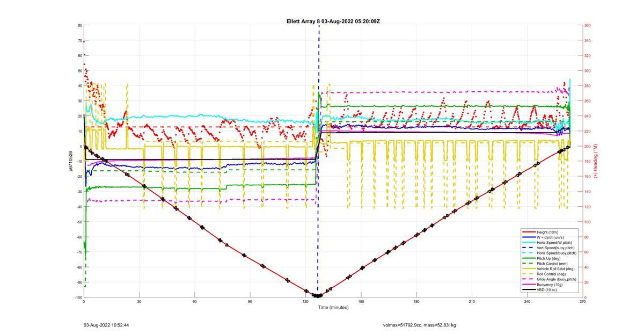This screenshot has width=644, height=334.
Task: Click x-axis tick label '120'
Action: click(305, 302)
